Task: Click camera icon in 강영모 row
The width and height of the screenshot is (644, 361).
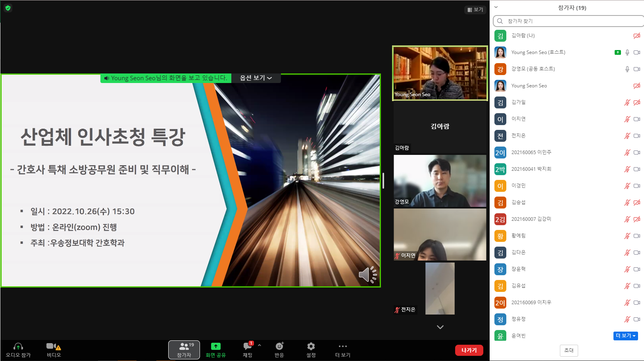Action: point(637,69)
